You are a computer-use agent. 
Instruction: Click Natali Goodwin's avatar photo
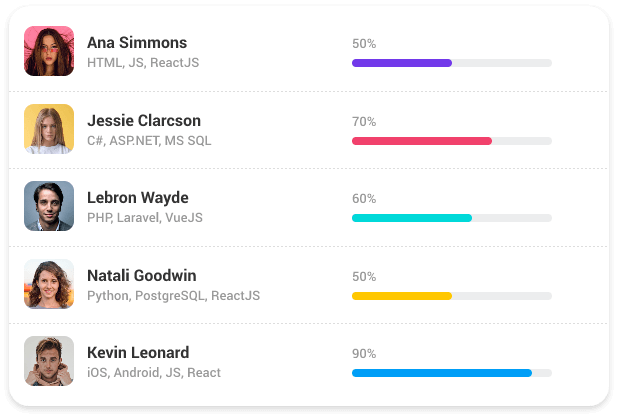pos(49,284)
